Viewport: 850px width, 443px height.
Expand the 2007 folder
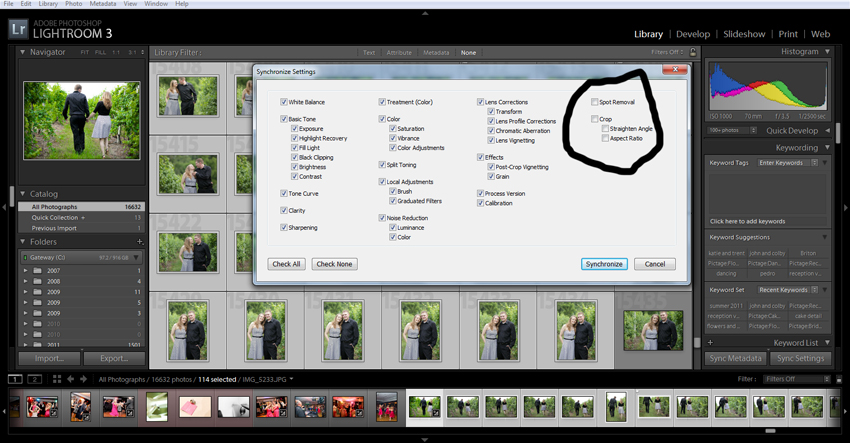(x=25, y=271)
